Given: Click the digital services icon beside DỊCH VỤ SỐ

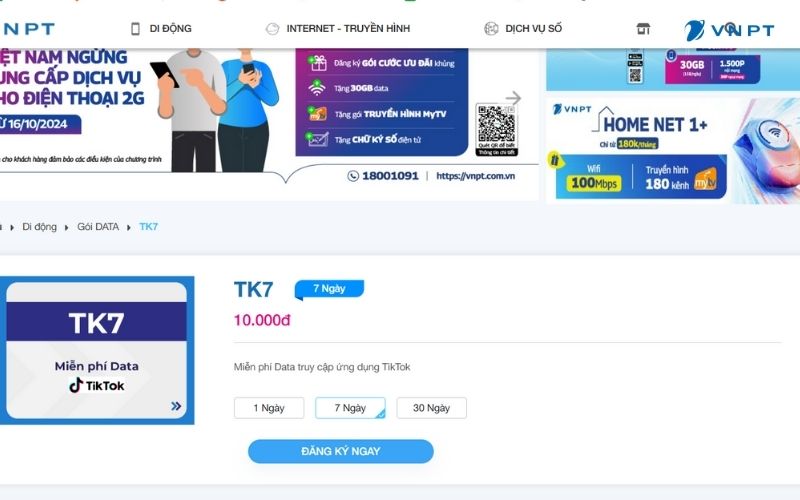Looking at the screenshot, I should [x=491, y=29].
